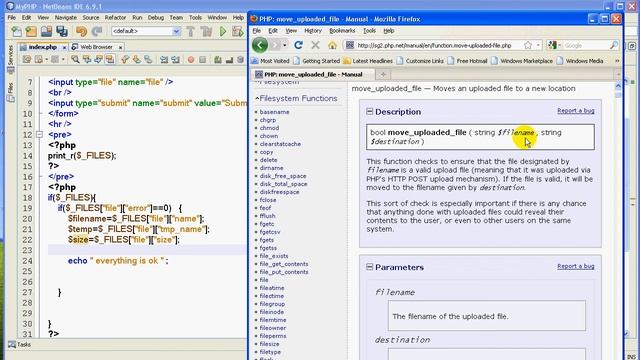This screenshot has height=360, width=640.
Task: Click Open Project icon in NetBeans toolbar
Action: [x=47, y=31]
